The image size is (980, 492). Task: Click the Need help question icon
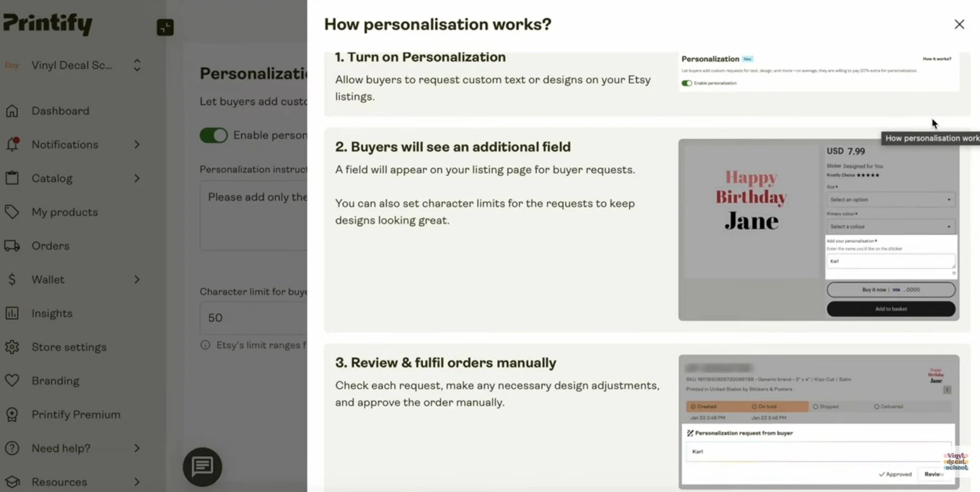(12, 448)
